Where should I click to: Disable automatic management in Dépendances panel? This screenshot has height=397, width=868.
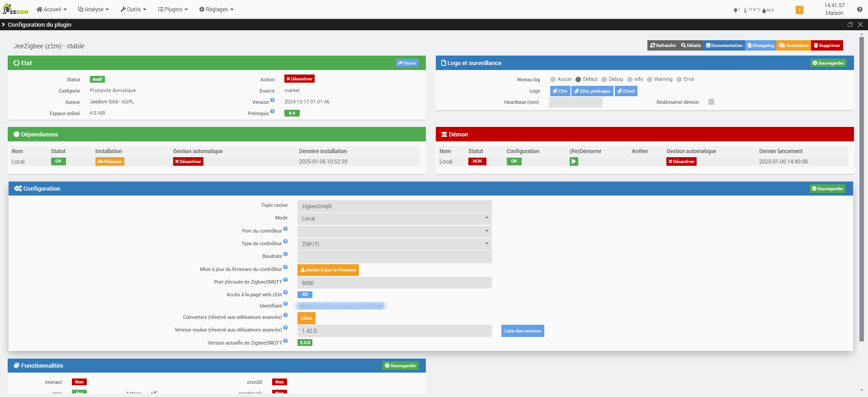[188, 161]
